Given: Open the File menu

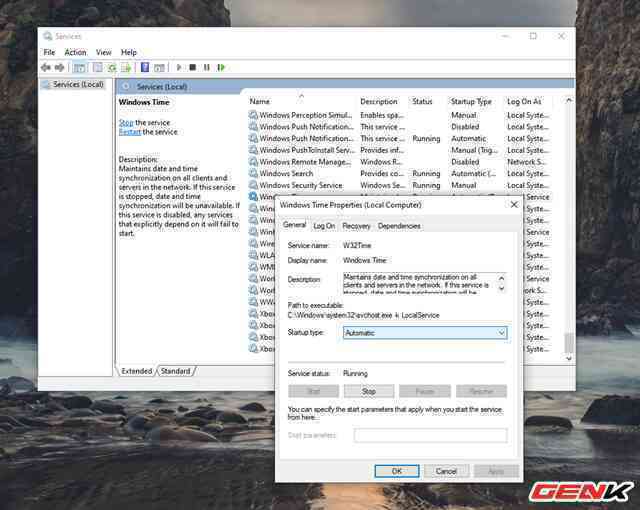Looking at the screenshot, I should [x=49, y=52].
